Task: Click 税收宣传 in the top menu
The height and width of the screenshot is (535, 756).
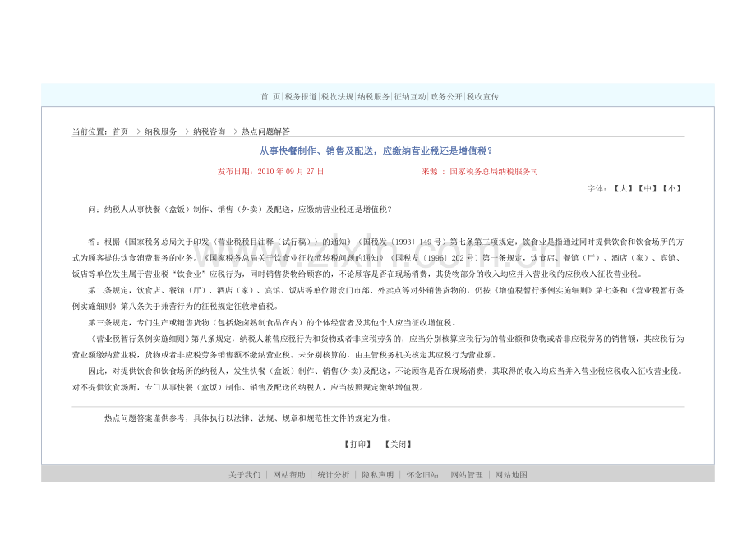Action: [482, 97]
